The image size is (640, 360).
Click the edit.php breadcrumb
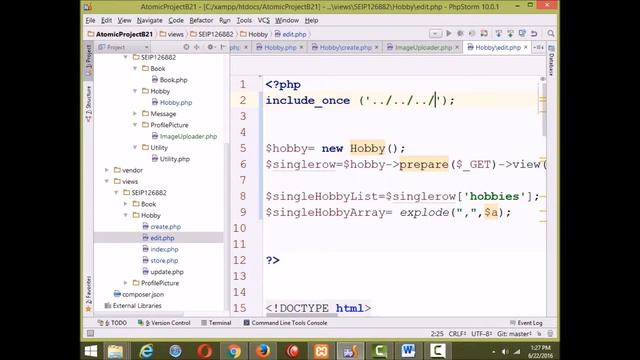tap(290, 34)
